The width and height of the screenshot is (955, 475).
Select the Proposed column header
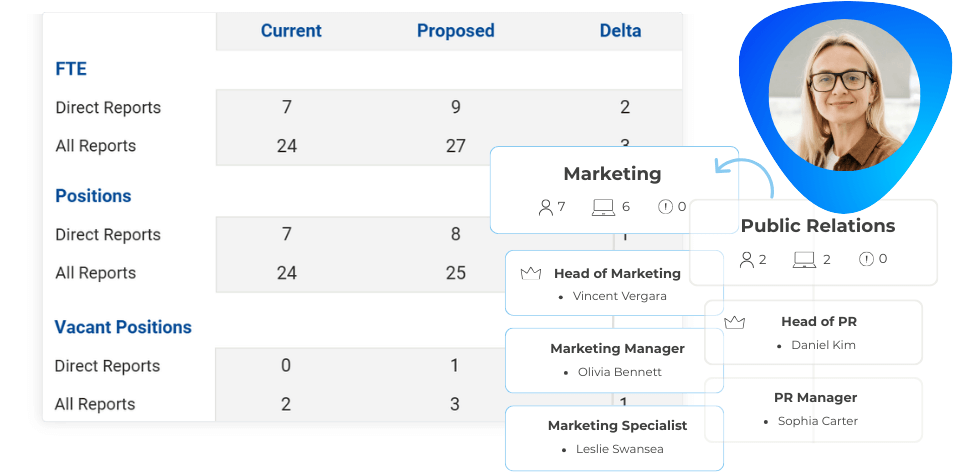(456, 31)
